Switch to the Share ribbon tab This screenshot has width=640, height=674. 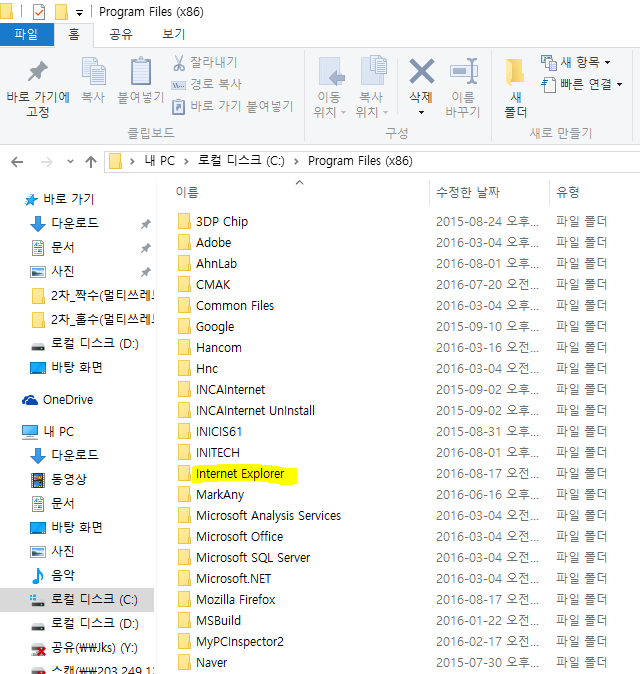click(x=121, y=34)
